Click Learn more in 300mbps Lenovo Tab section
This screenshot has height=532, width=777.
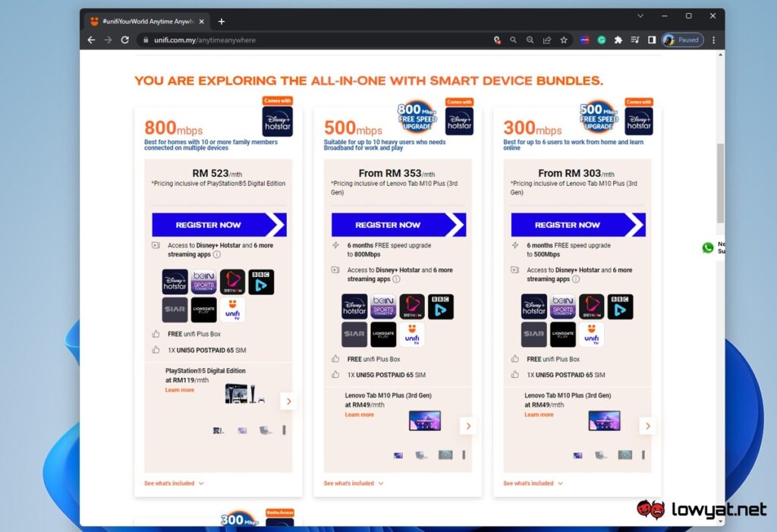(x=539, y=415)
